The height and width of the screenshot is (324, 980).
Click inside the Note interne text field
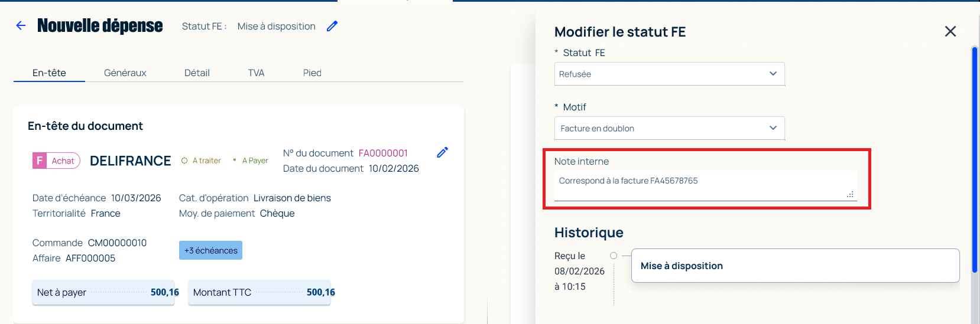[x=705, y=185]
